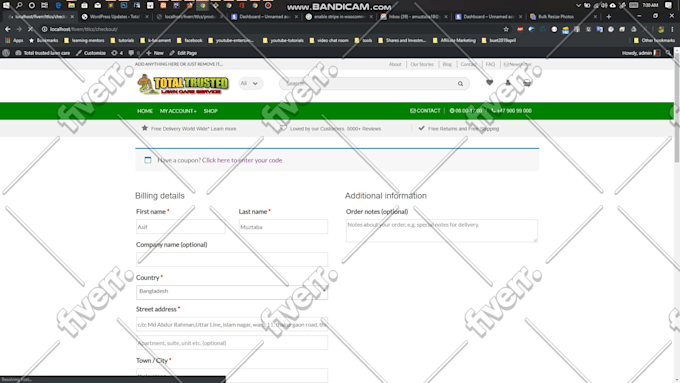Open Other bookmarks folder
680x383 pixels.
(654, 40)
